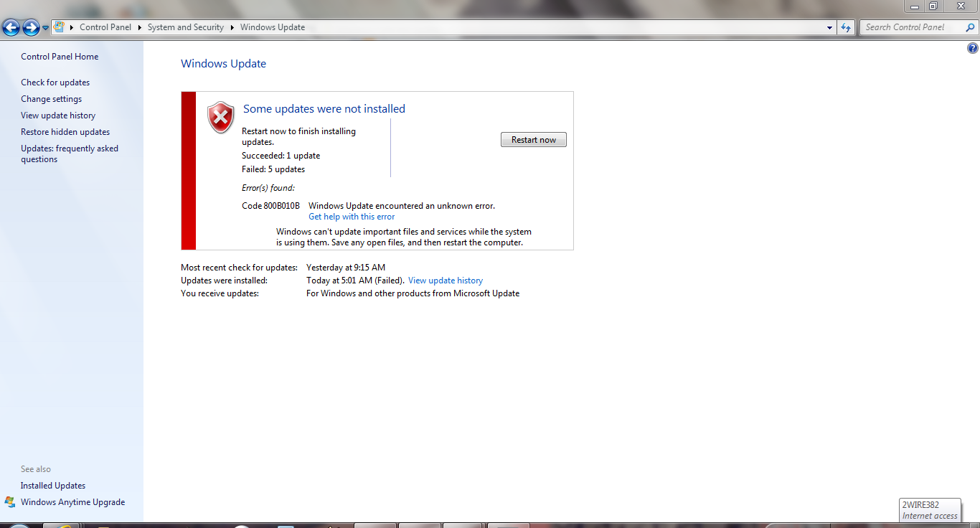
Task: Click 'For Windows and other products from Microsoft Update'
Action: click(413, 293)
